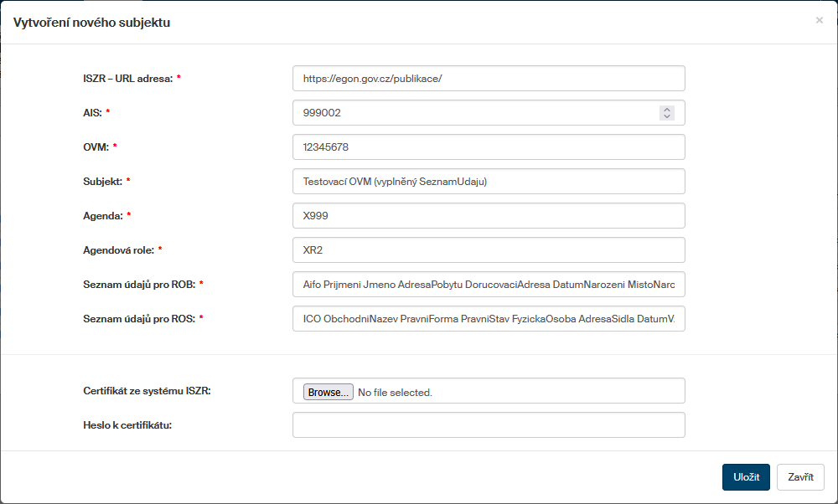Click the Vytvoření nového subjektu title
838x504 pixels.
tap(91, 20)
